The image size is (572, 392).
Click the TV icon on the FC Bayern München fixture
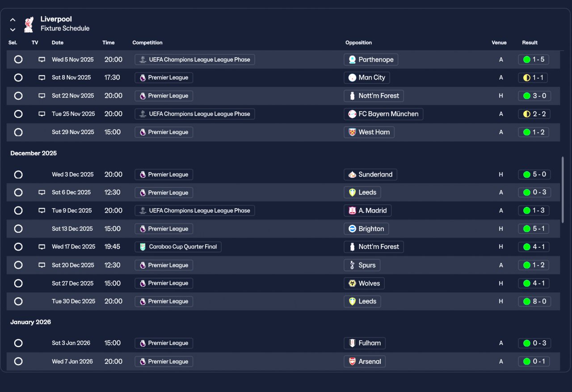click(42, 114)
